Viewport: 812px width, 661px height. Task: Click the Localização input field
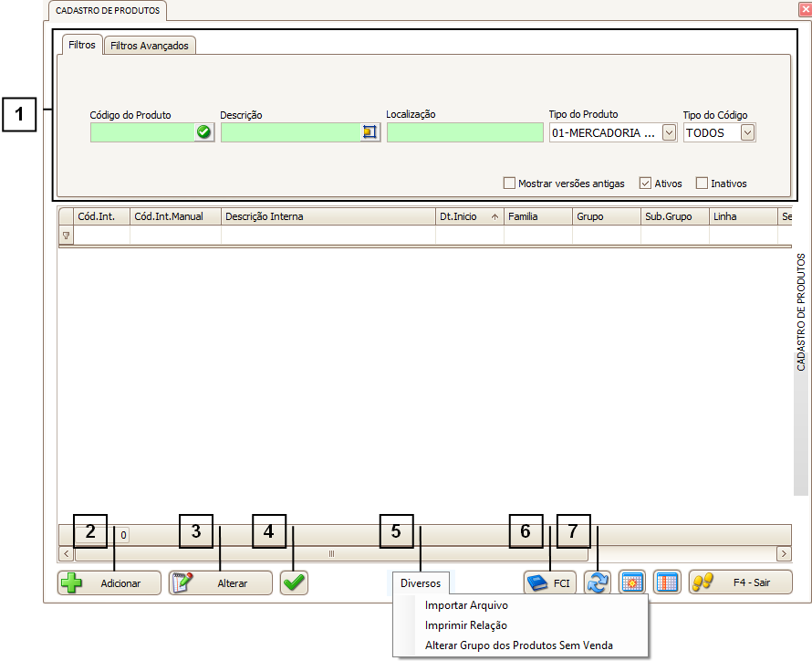464,132
